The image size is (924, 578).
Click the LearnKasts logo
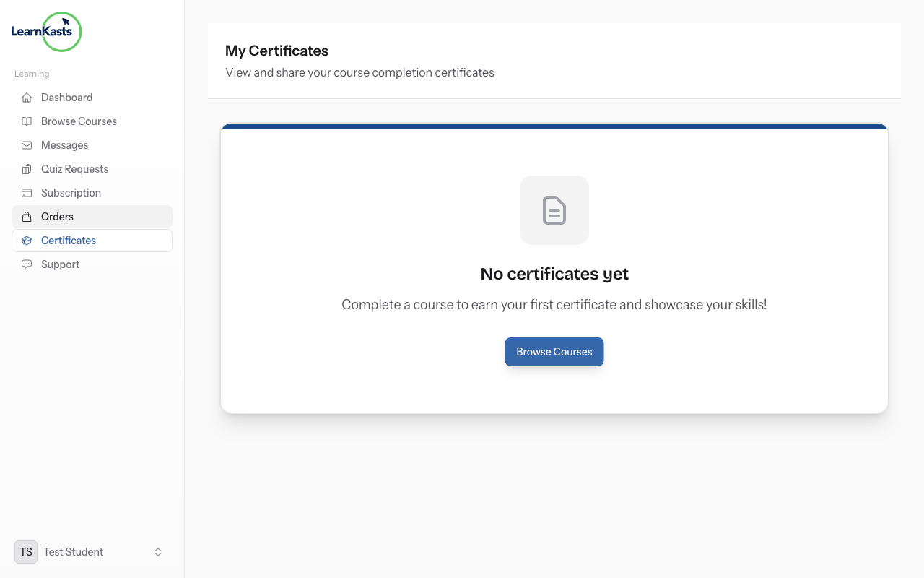(46, 32)
